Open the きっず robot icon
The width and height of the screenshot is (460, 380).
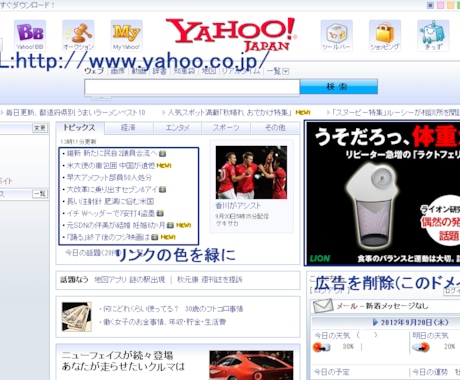click(x=433, y=35)
